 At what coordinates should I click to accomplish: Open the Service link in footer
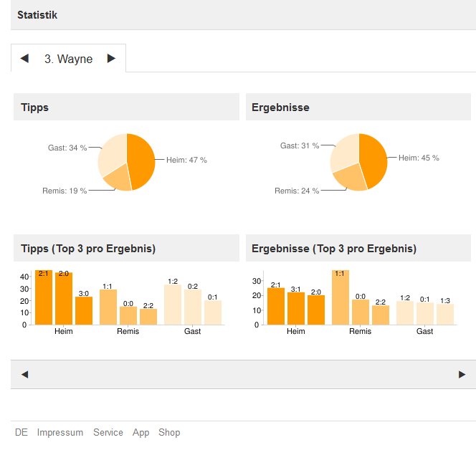108,433
